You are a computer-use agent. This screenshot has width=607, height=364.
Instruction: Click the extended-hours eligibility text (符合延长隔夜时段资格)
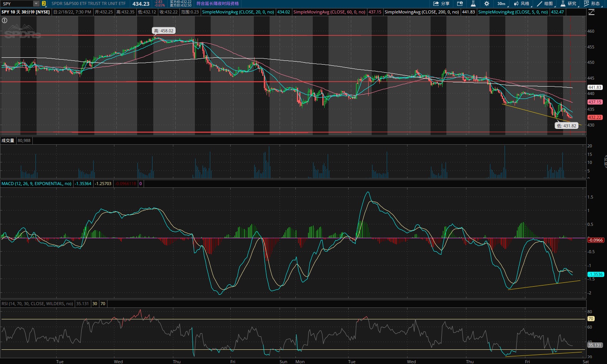(218, 3)
